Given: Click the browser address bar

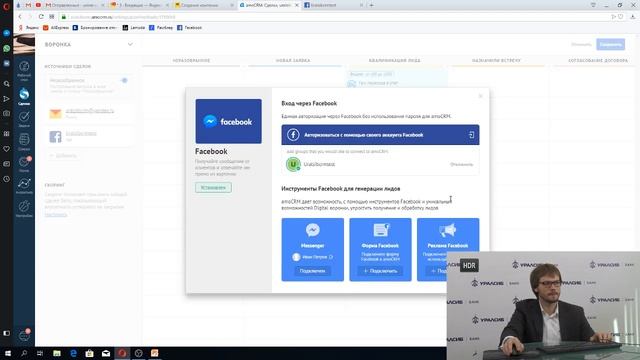Looking at the screenshot, I should (335, 17).
